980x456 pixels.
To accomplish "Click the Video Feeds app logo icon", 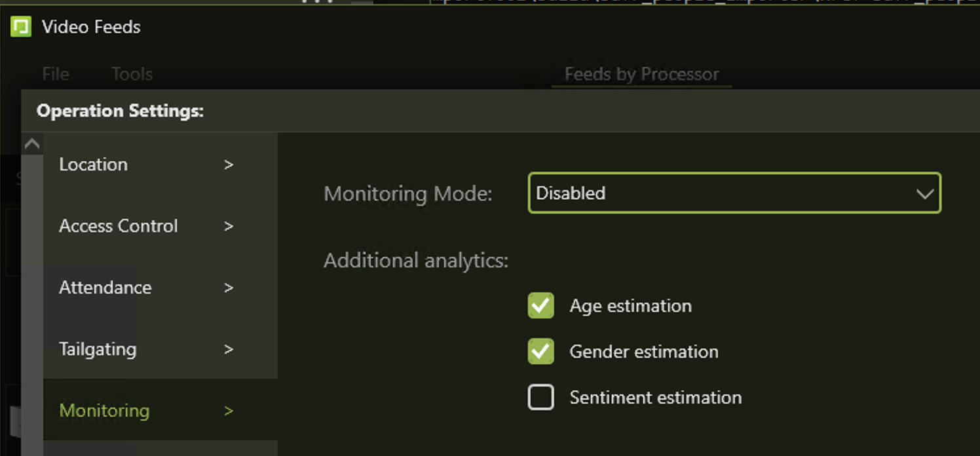I will tap(21, 27).
